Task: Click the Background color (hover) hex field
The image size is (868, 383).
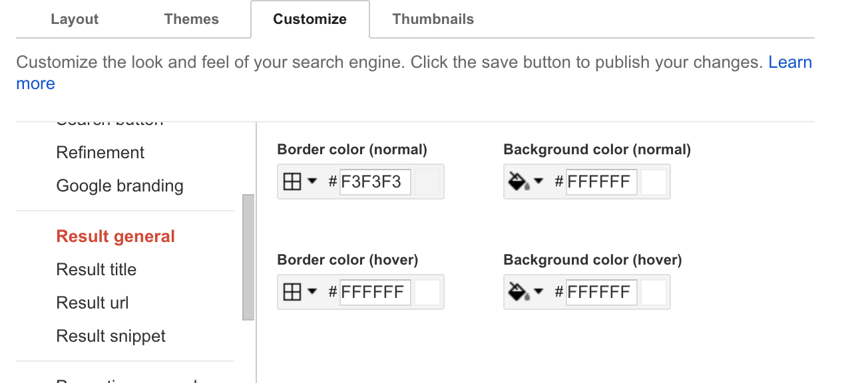Action: click(x=601, y=292)
